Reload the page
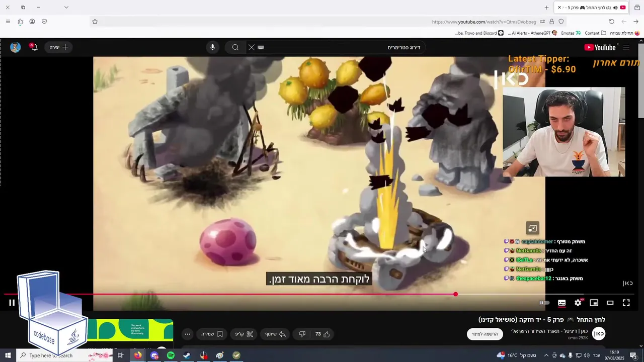644x362 pixels. (x=611, y=22)
